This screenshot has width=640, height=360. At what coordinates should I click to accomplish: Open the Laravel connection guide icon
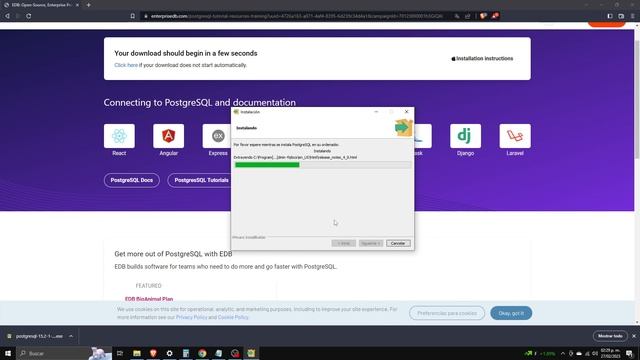515,136
